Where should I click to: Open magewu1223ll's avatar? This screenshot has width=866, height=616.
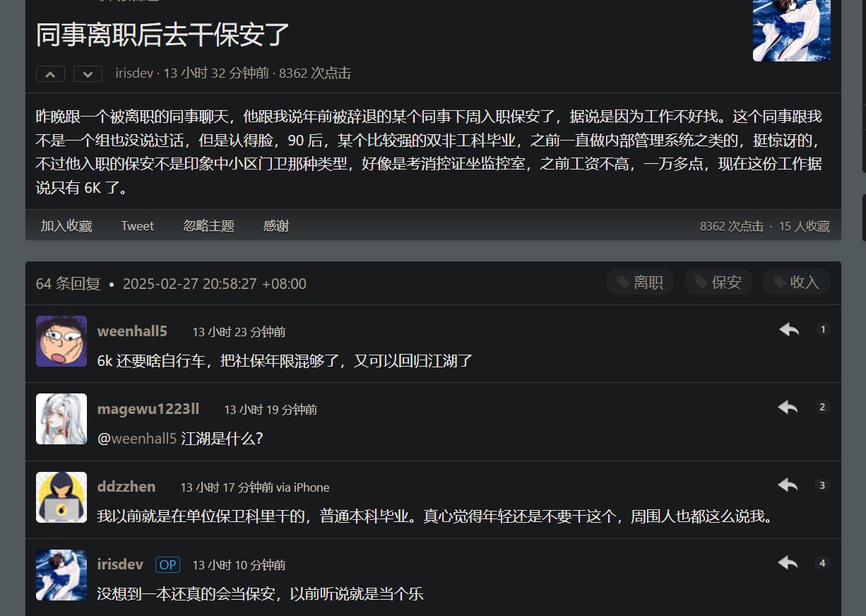(61, 419)
